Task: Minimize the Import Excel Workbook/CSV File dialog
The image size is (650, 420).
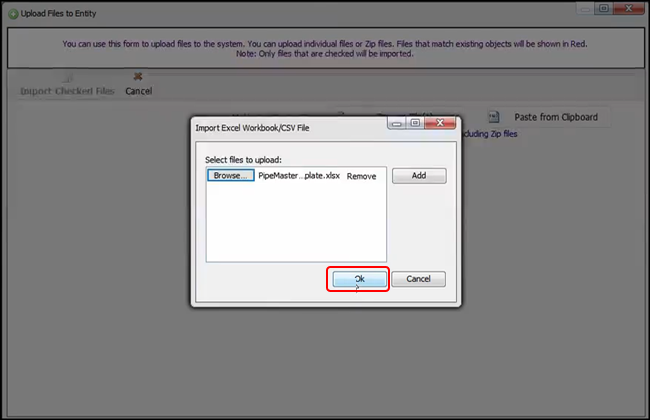Action: [397, 124]
